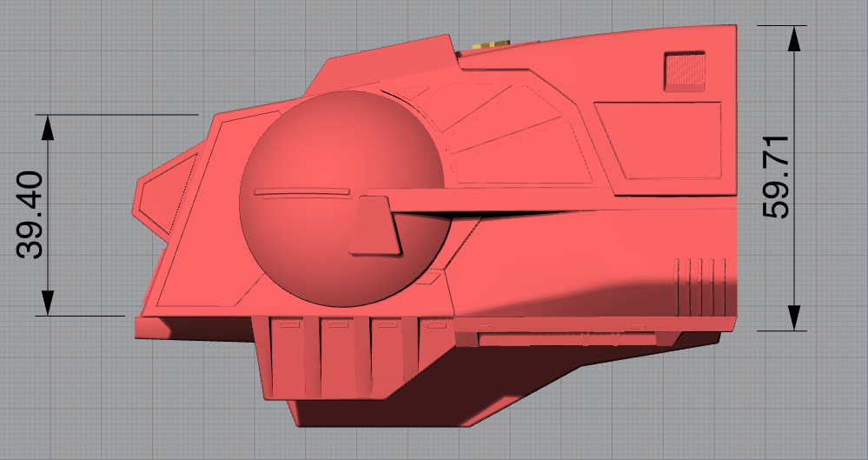This screenshot has width=868, height=460.
Task: Click the hatched square vent panel
Action: (685, 71)
